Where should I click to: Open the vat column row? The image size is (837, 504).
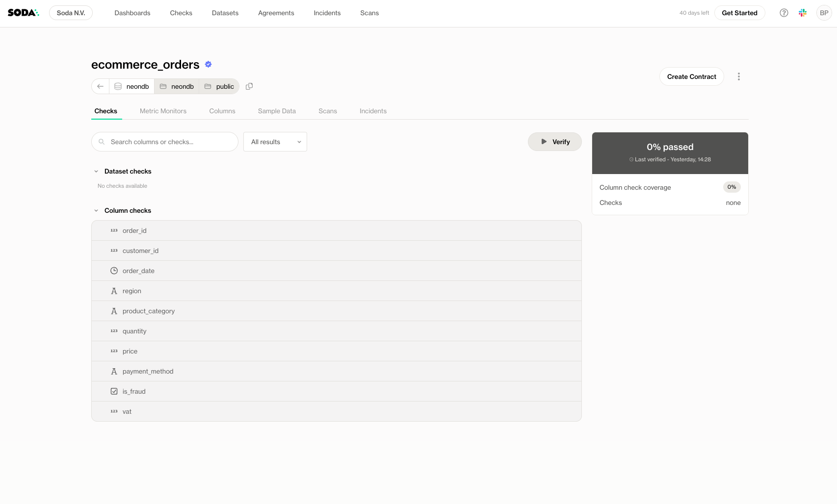(337, 411)
